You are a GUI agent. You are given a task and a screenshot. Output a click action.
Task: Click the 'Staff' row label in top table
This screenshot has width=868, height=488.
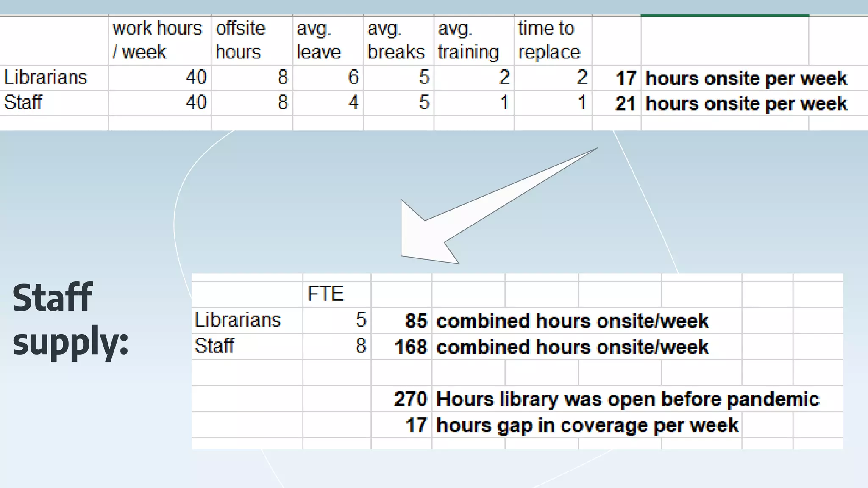click(x=23, y=103)
